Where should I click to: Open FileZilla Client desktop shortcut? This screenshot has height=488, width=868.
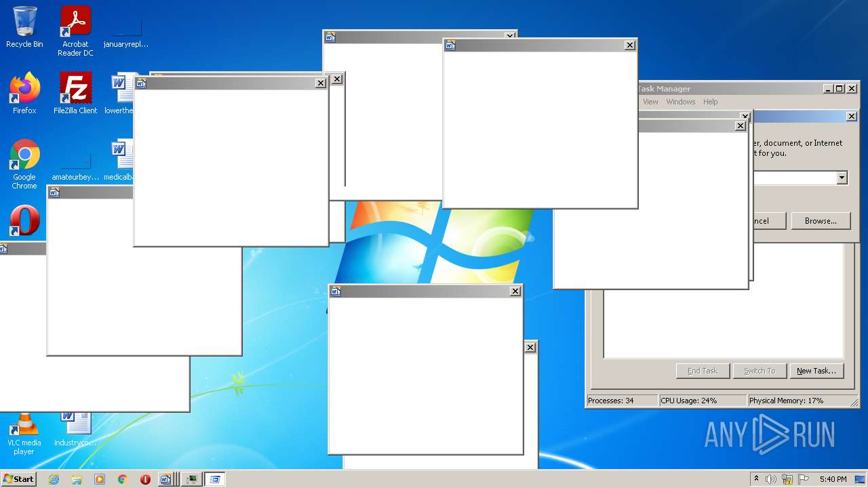75,94
